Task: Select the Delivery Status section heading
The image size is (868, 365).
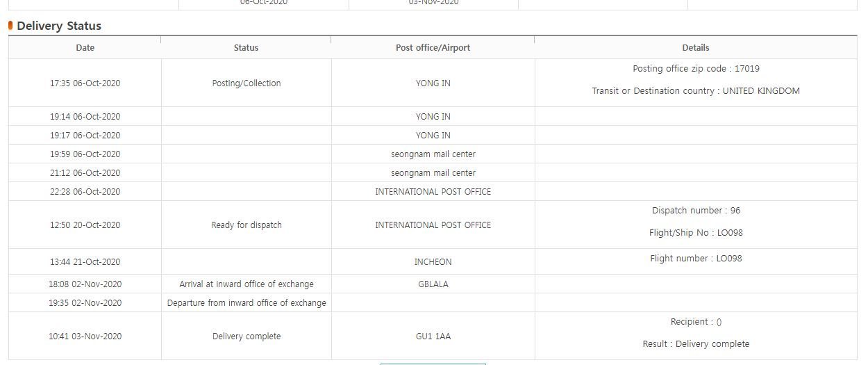Action: (x=59, y=26)
